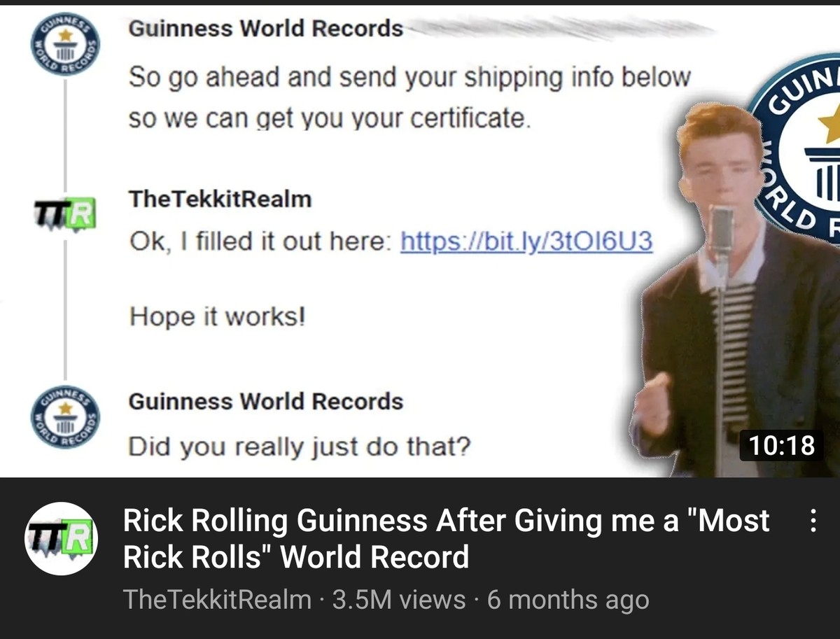Click the top Guinness World Records avatar in the thread
The width and height of the screenshot is (840, 639).
65,45
